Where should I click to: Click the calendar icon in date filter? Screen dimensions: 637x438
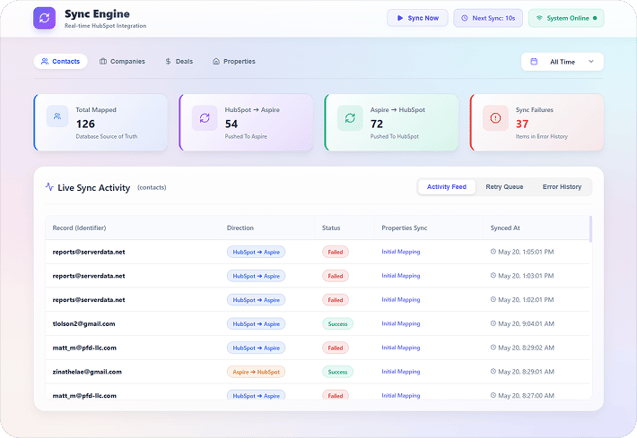tap(534, 61)
